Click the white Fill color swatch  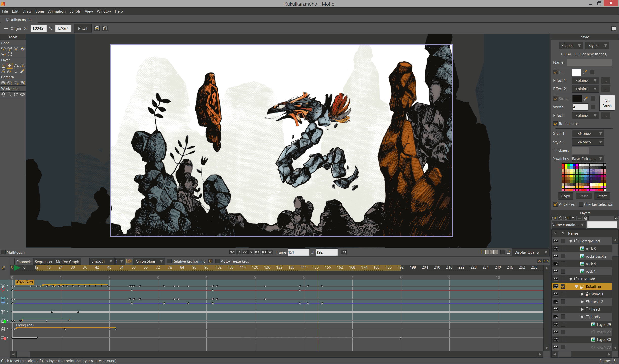coord(576,72)
